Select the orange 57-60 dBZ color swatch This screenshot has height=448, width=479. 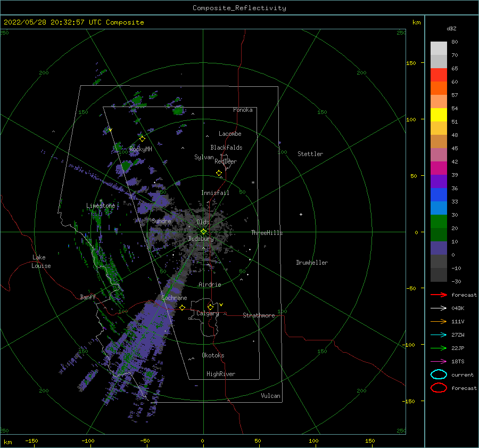click(x=439, y=88)
